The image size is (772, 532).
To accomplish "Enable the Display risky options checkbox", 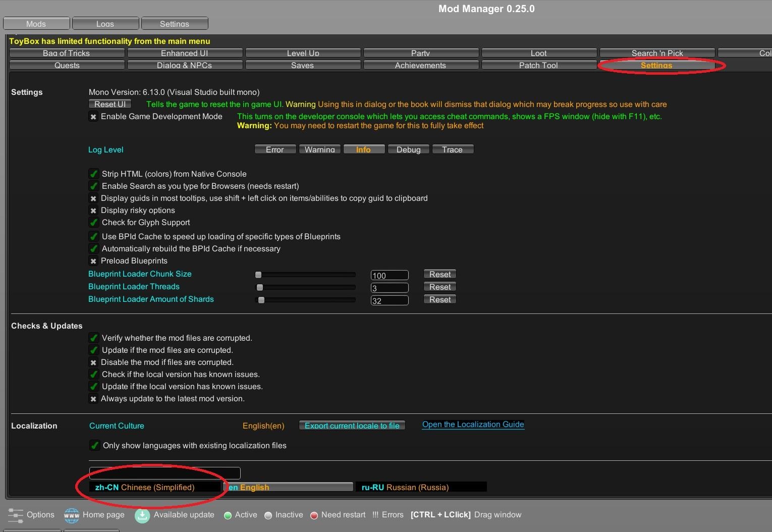I will point(93,210).
